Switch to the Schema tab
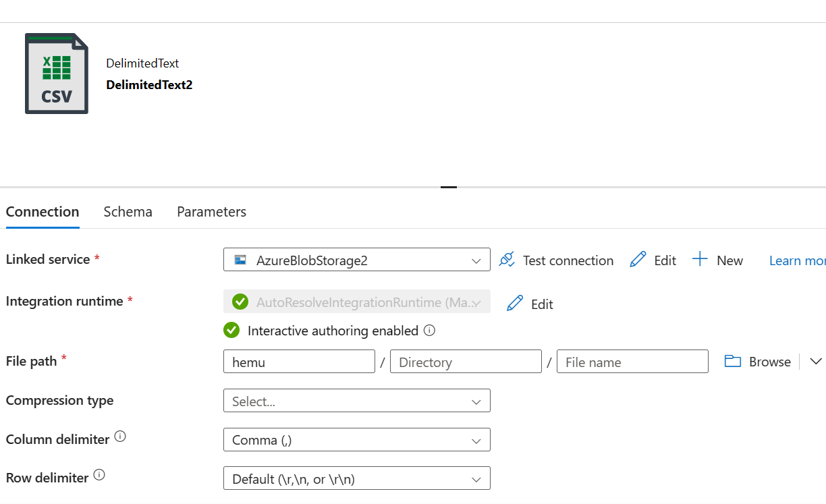The height and width of the screenshot is (504, 826). (128, 212)
